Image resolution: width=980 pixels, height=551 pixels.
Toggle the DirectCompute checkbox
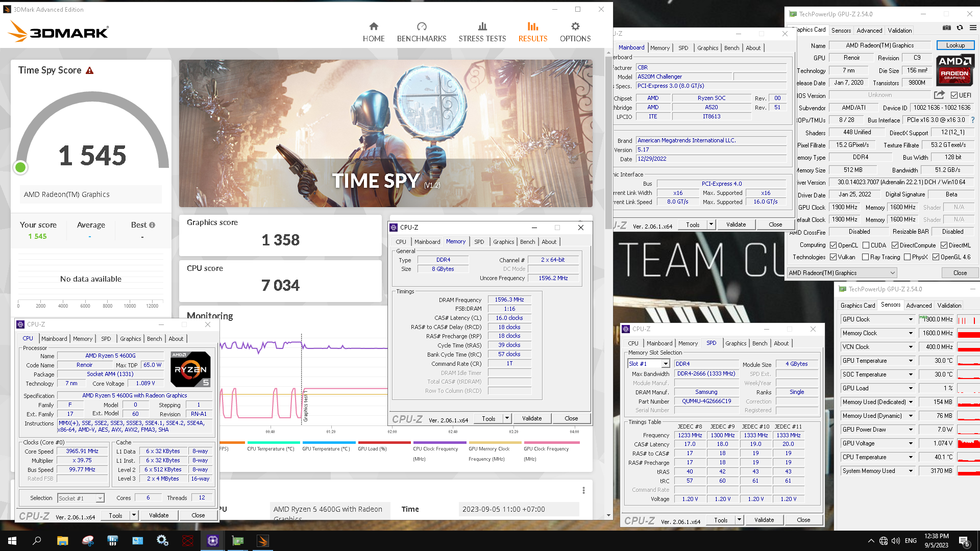click(x=895, y=245)
